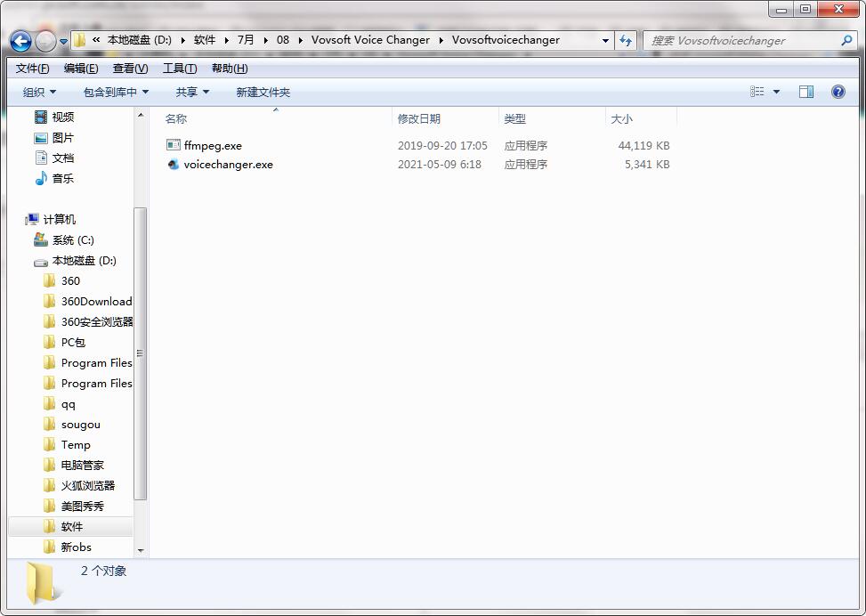Open the 新obs folder

coord(68,547)
